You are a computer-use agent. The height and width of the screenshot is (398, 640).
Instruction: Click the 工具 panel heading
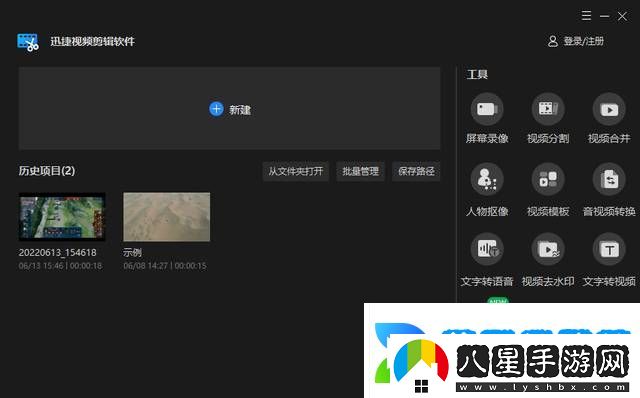pyautogui.click(x=477, y=74)
